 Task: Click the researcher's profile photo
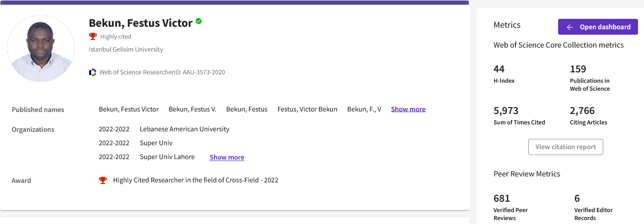click(x=41, y=49)
